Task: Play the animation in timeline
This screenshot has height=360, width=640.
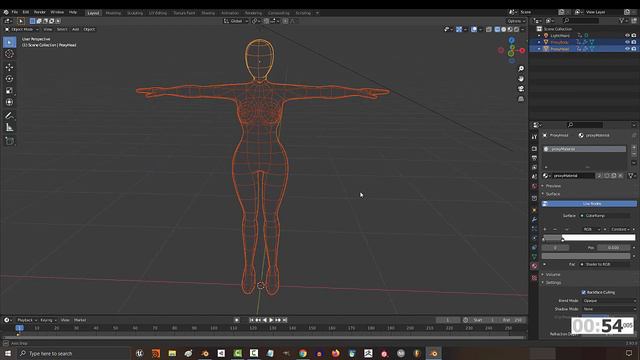Action: point(271,320)
